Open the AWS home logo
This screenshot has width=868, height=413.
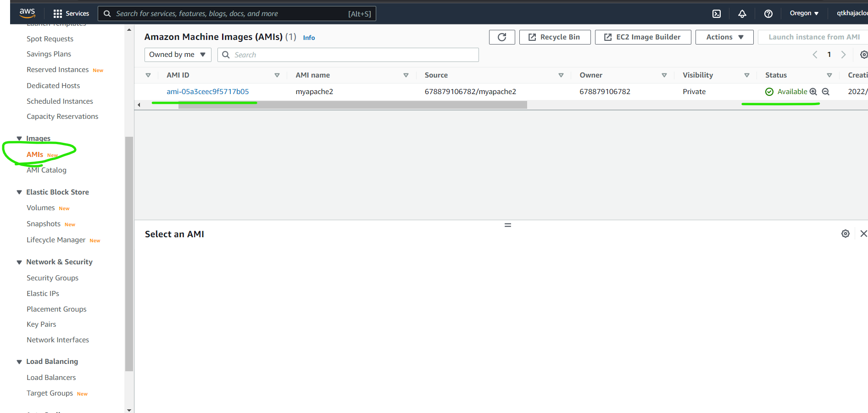click(x=27, y=13)
